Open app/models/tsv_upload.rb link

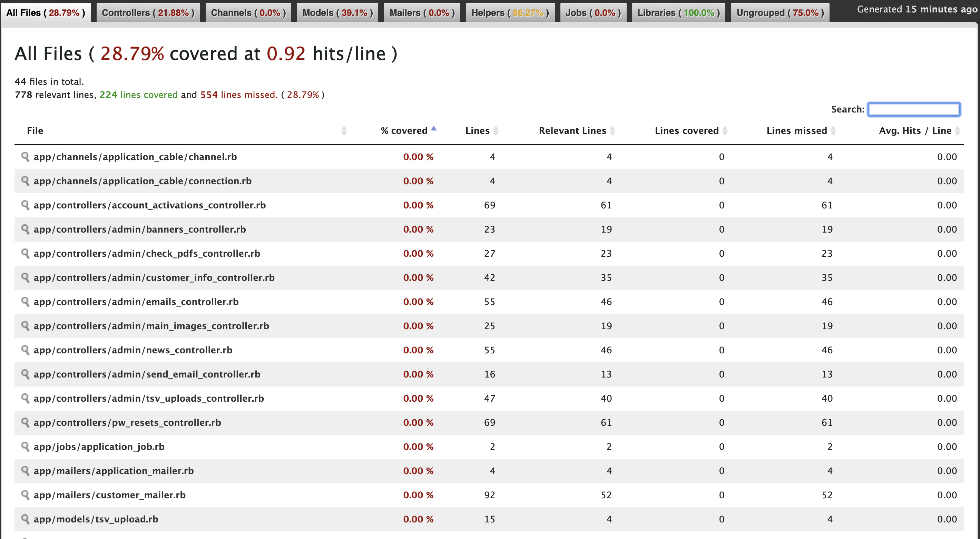click(96, 519)
